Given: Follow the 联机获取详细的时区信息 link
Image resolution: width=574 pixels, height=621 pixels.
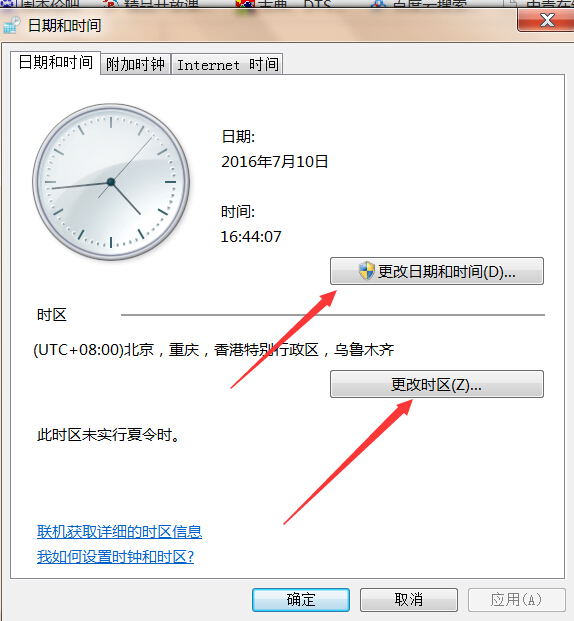Looking at the screenshot, I should 120,531.
